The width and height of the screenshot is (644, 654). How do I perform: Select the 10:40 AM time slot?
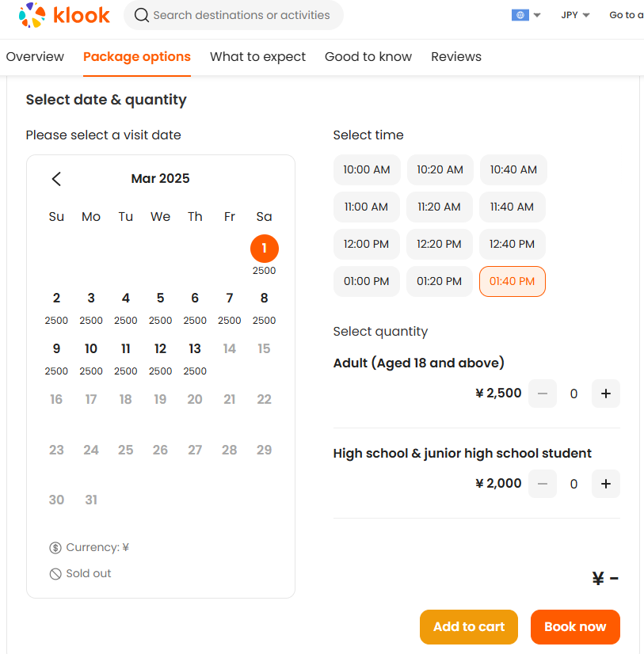click(x=513, y=169)
